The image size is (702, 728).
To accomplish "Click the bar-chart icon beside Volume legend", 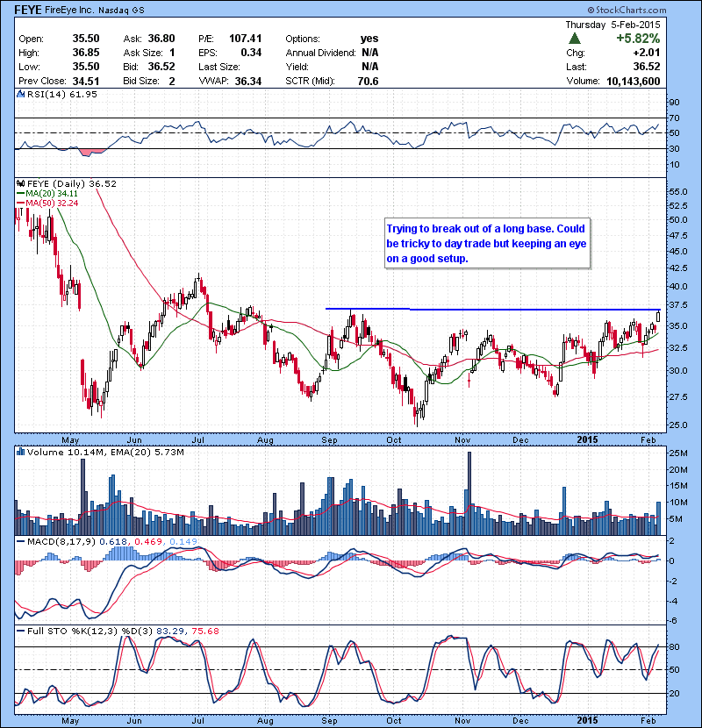I will (20, 452).
